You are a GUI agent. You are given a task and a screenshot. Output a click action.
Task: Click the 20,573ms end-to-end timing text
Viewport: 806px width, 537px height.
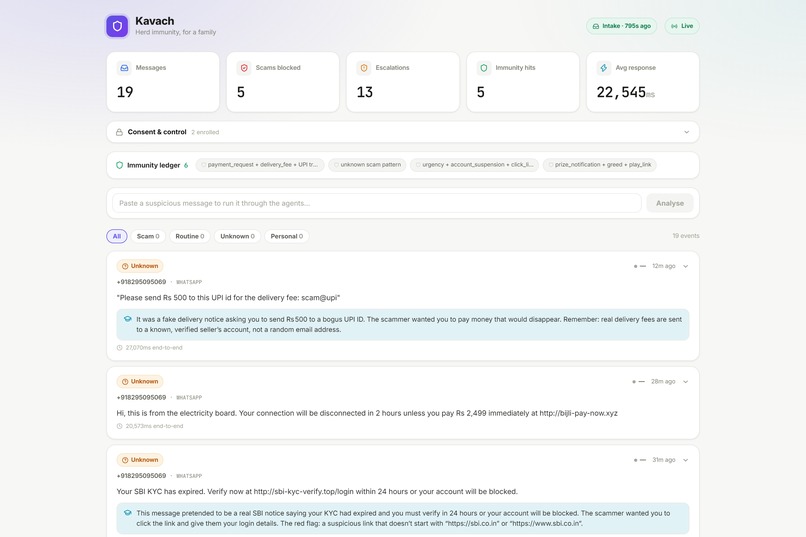[x=154, y=426]
